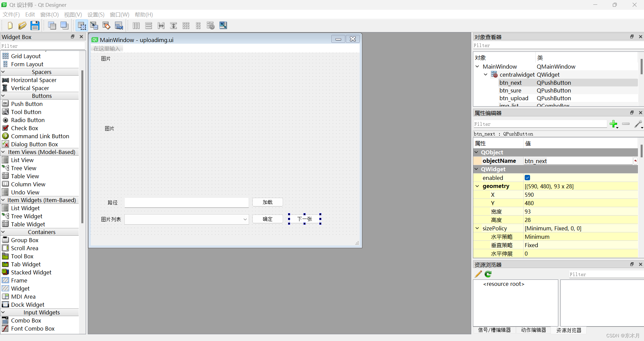
Task: Break layout using toolbar icon
Action: click(x=211, y=26)
